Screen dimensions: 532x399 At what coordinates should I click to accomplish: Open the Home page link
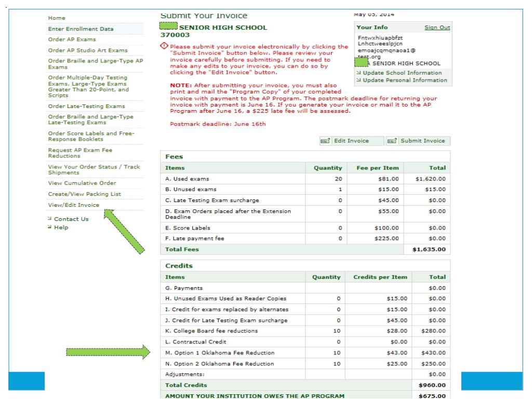pyautogui.click(x=57, y=18)
